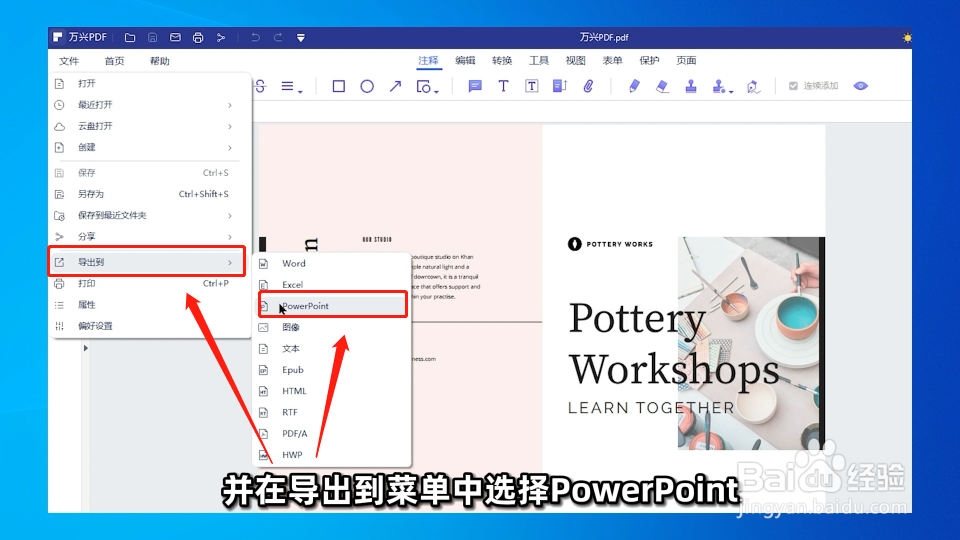
Task: Export to Epub format
Action: point(332,370)
